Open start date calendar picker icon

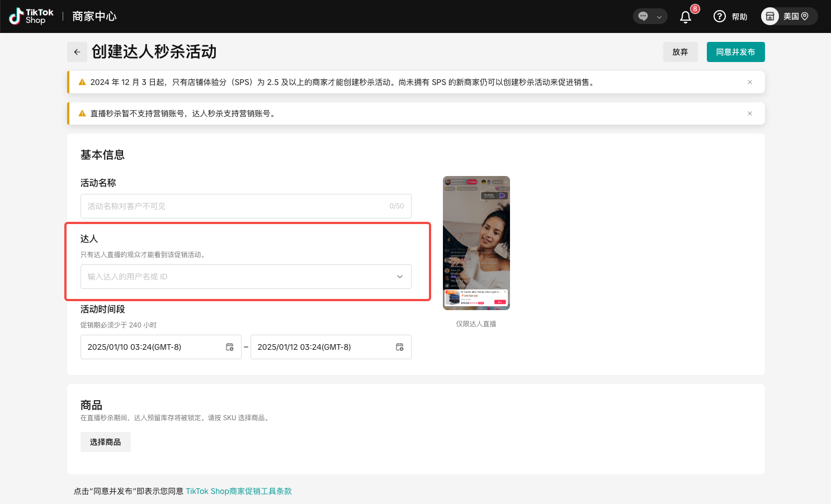(230, 347)
